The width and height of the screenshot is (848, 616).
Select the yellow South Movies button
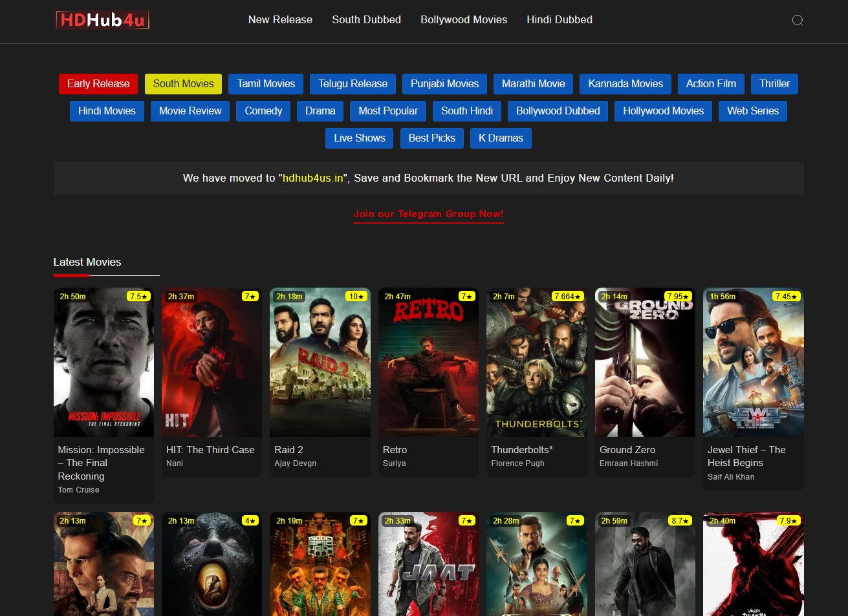pos(184,84)
